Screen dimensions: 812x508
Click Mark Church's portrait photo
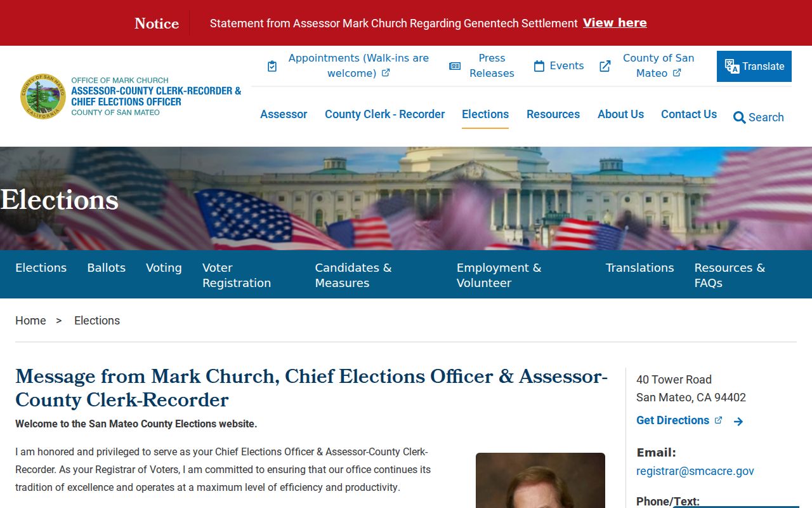(540, 481)
